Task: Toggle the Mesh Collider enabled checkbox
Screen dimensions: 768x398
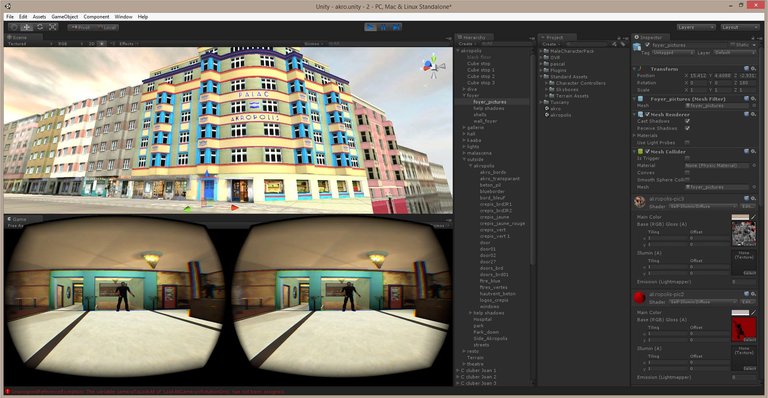Action: pyautogui.click(x=648, y=151)
